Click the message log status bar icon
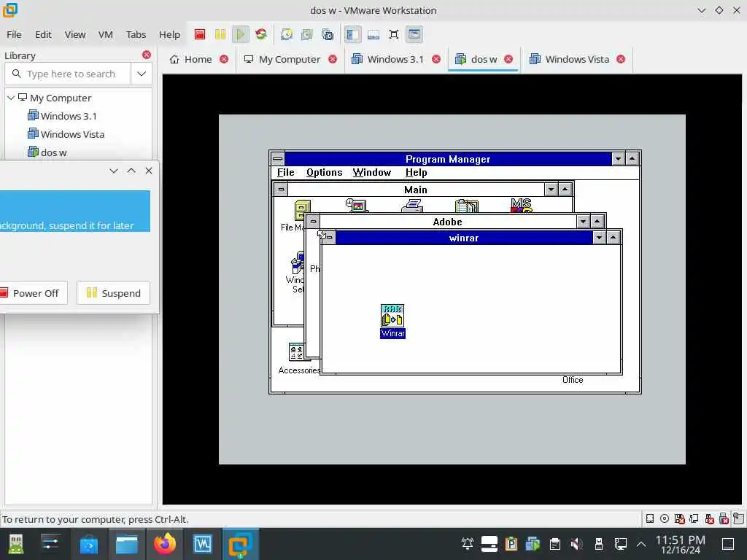The height and width of the screenshot is (560, 747). pyautogui.click(x=739, y=518)
